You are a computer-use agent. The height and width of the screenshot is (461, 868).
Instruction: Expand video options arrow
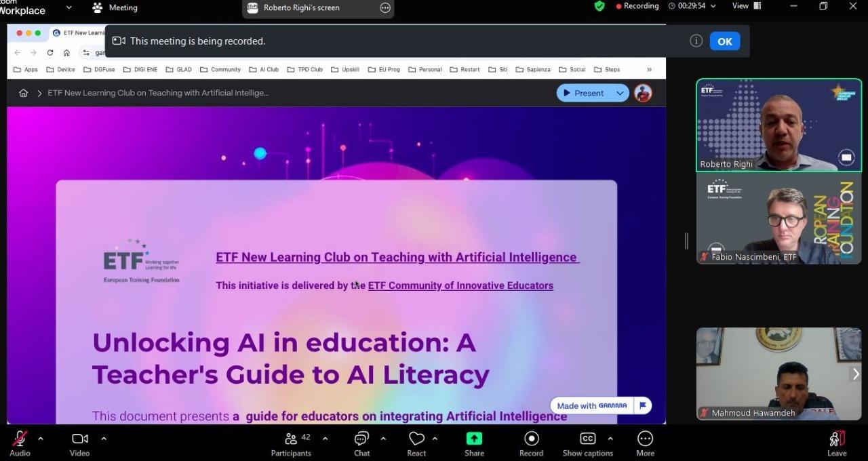104,439
